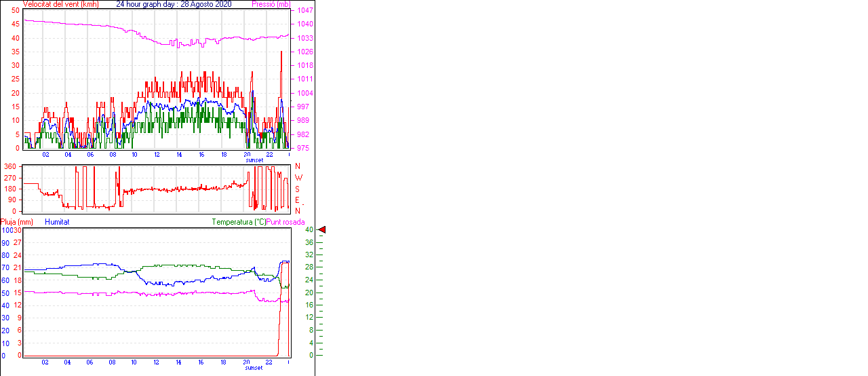868x376 pixels.
Task: Click the 100 value on humidity axis
Action: (x=6, y=230)
